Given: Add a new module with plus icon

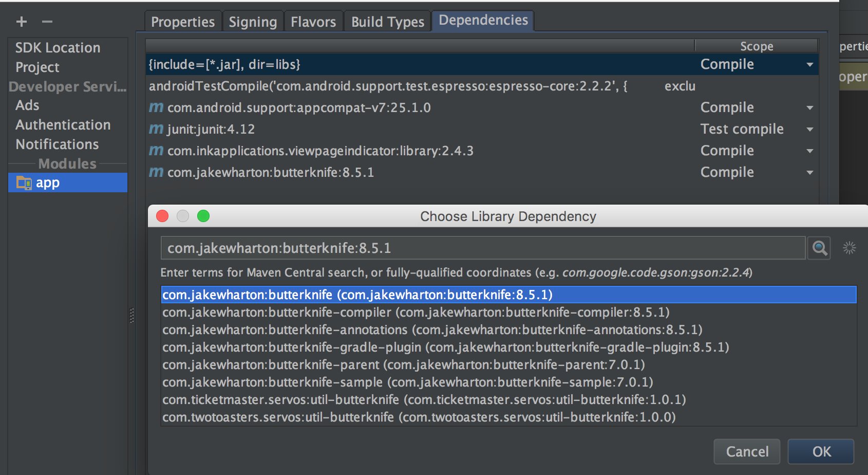Looking at the screenshot, I should tap(22, 22).
